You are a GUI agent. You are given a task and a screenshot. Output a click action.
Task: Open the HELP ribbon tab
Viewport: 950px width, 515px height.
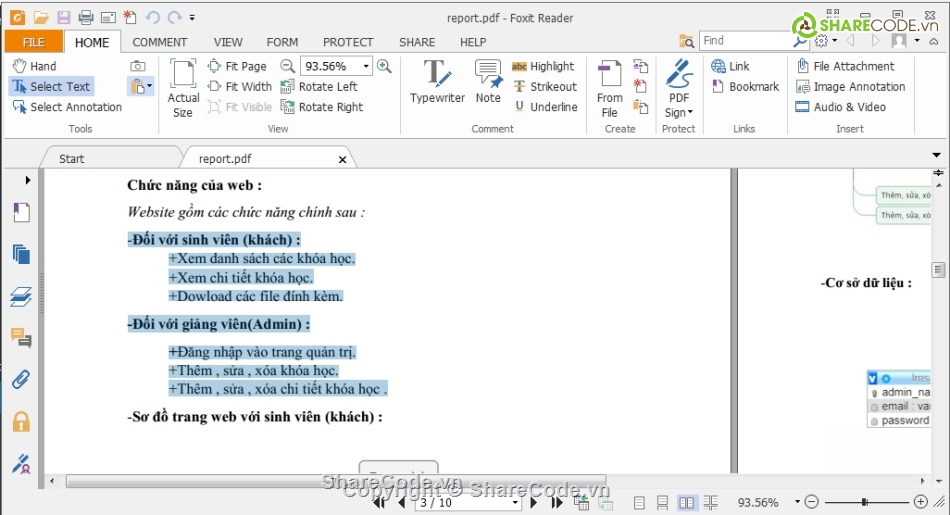click(x=473, y=42)
